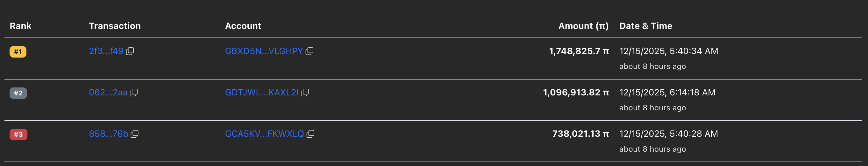Open transaction 2f3...f49 link

tap(106, 51)
